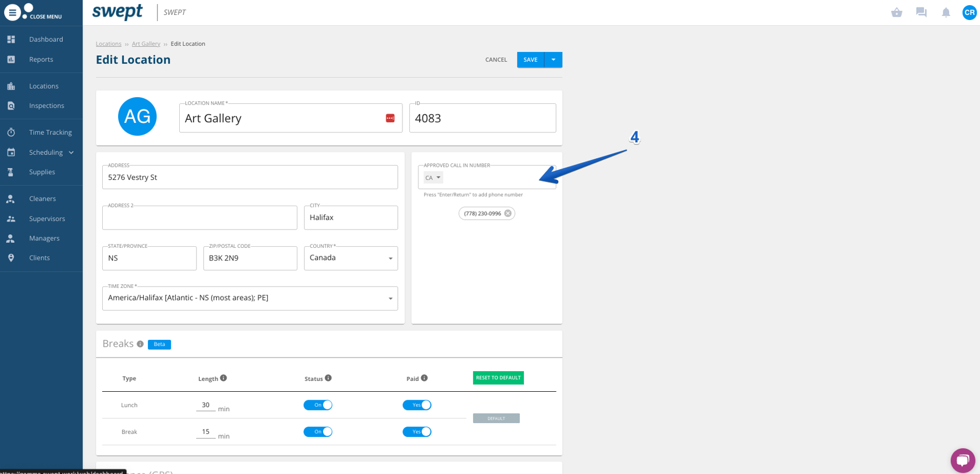980x474 pixels.
Task: Click the red icon in Location Name field
Action: point(390,118)
